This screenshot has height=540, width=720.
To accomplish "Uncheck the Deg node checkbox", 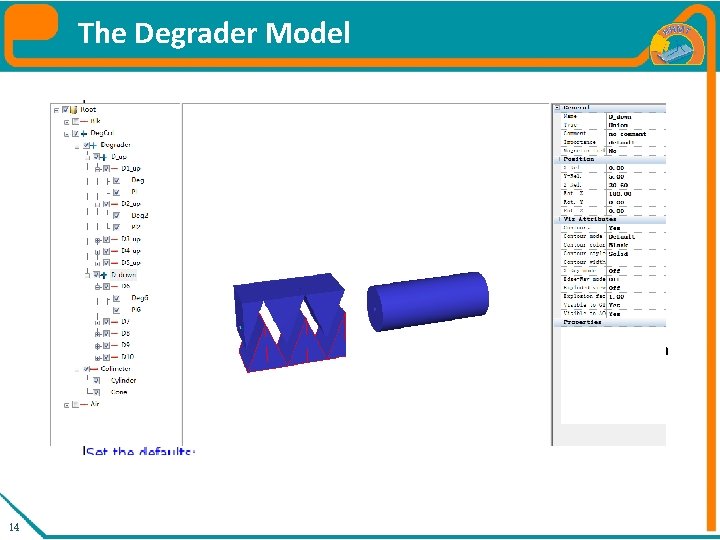I will tap(116, 181).
